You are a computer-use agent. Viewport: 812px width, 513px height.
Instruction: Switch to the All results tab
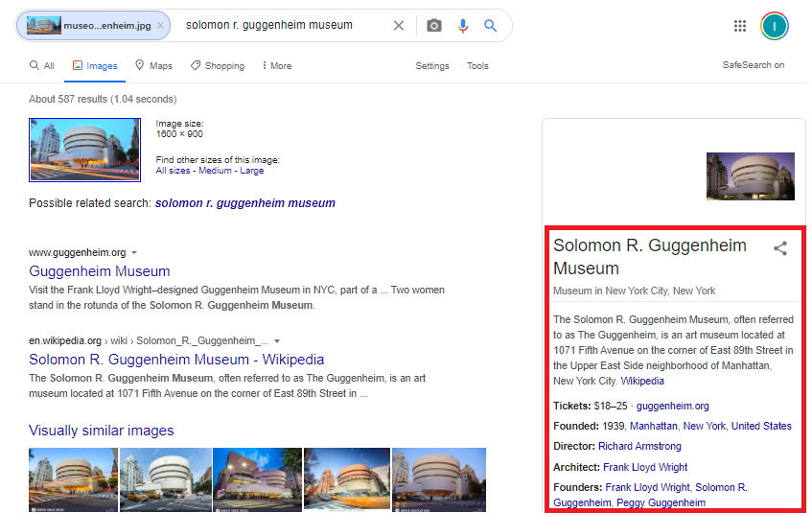coord(42,66)
